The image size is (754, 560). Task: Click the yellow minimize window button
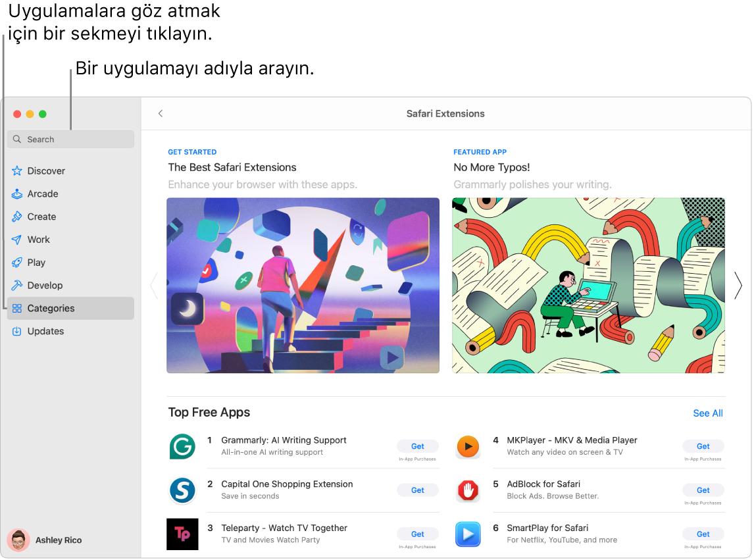click(30, 114)
